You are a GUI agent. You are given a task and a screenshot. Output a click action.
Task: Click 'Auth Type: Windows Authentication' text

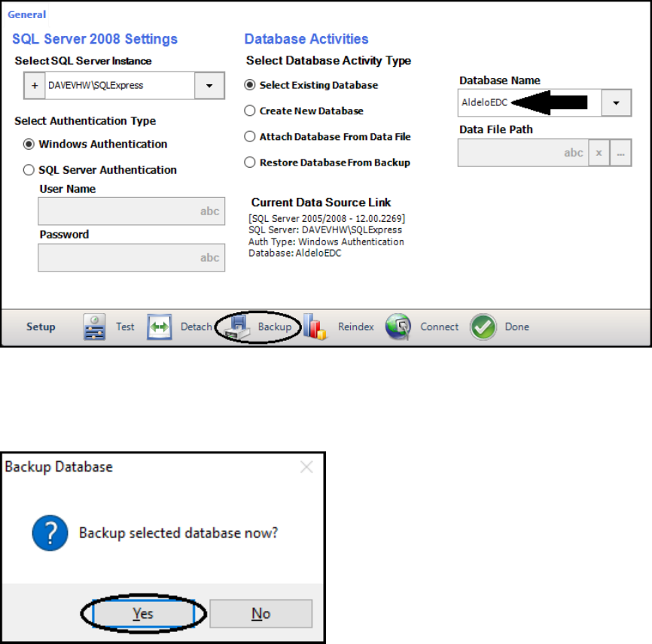326,241
